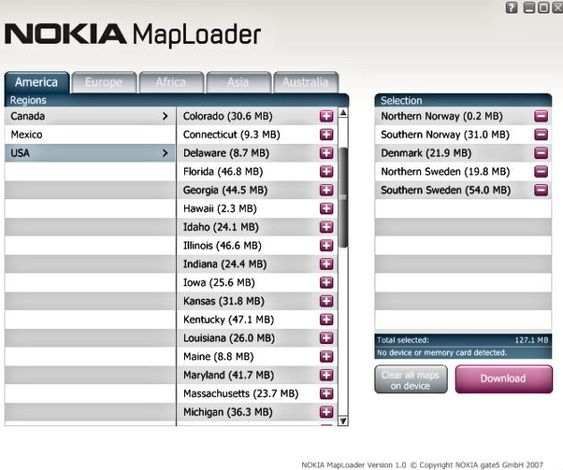Switch to the Europe tab
This screenshot has height=470, width=563.
point(104,82)
